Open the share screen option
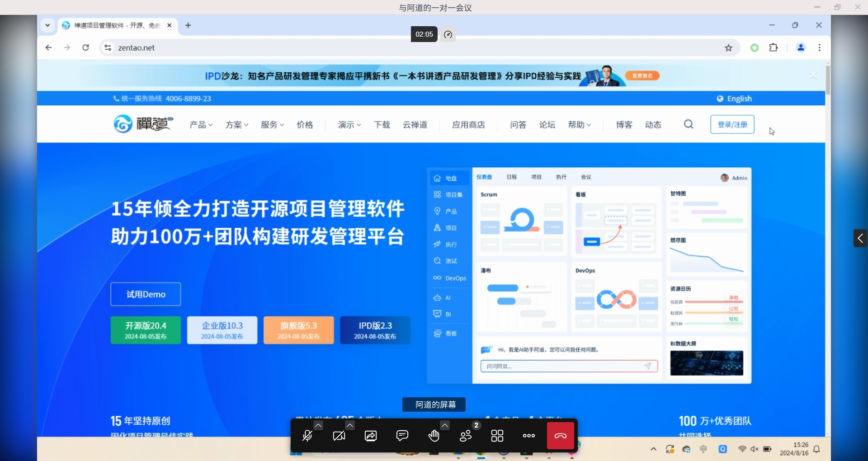Image resolution: width=868 pixels, height=461 pixels. (x=371, y=436)
